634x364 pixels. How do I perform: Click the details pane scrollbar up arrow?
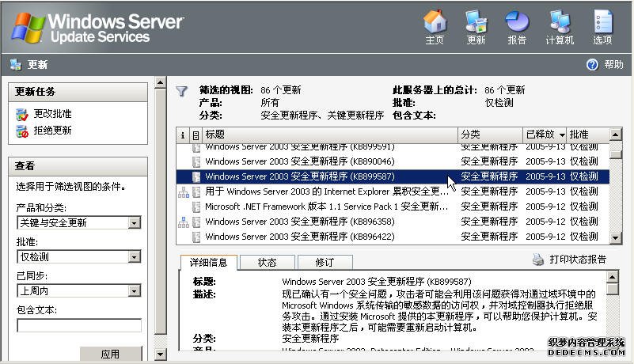tap(612, 278)
